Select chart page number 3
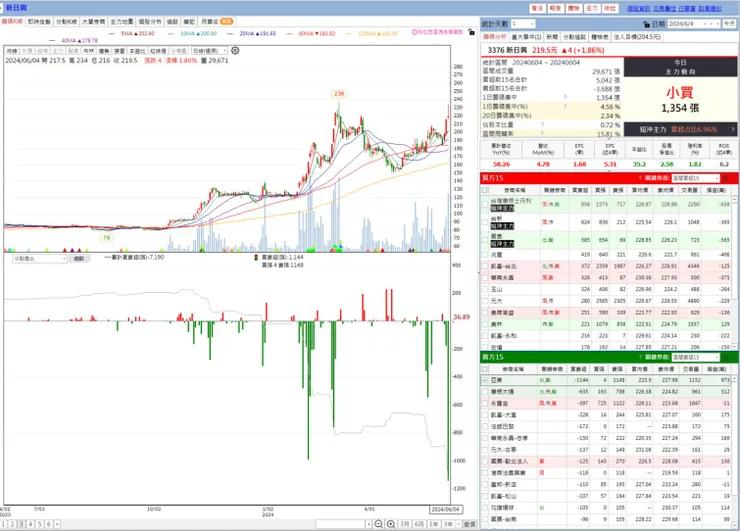The width and height of the screenshot is (740, 531). (21, 524)
